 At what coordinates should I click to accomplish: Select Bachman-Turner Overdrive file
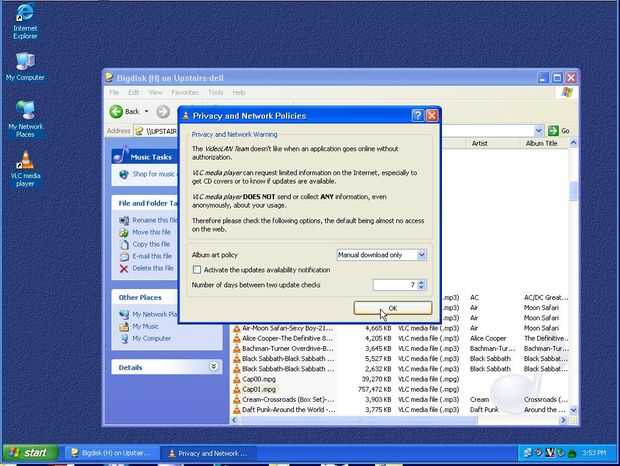288,349
